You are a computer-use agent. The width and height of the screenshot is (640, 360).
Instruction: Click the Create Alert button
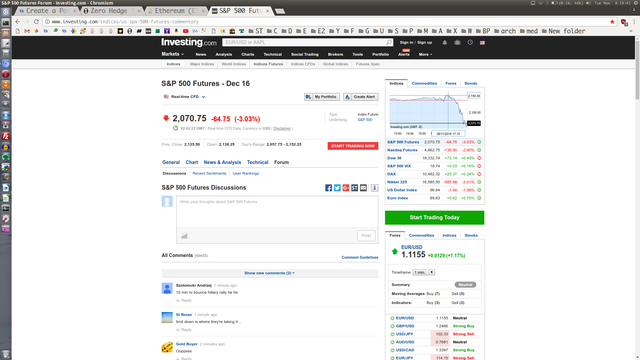[361, 97]
